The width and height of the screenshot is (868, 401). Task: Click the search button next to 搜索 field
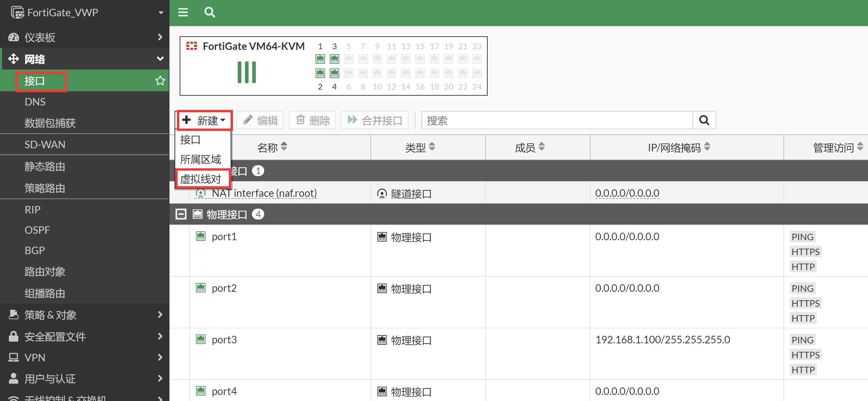(704, 120)
